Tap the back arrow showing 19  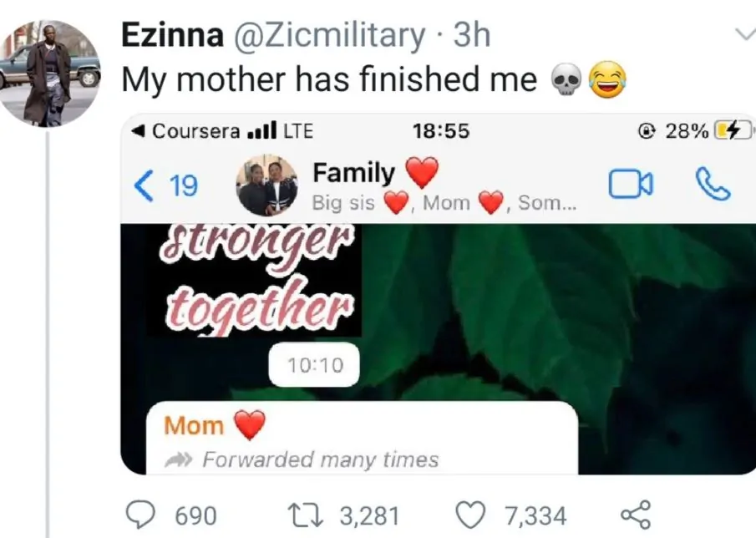[166, 185]
